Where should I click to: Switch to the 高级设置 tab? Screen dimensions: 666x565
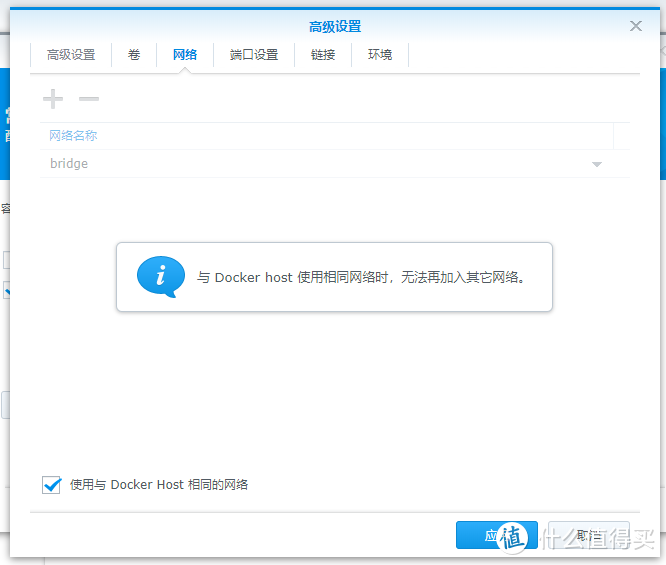pyautogui.click(x=71, y=55)
